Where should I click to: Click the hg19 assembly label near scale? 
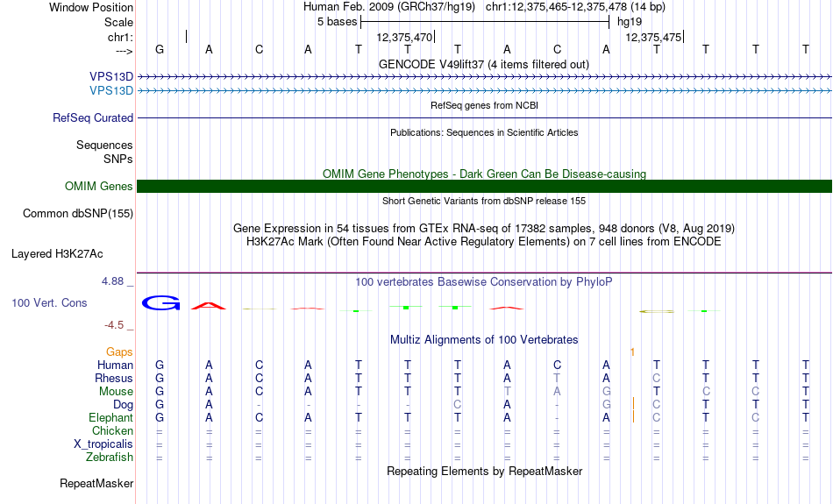pyautogui.click(x=630, y=22)
